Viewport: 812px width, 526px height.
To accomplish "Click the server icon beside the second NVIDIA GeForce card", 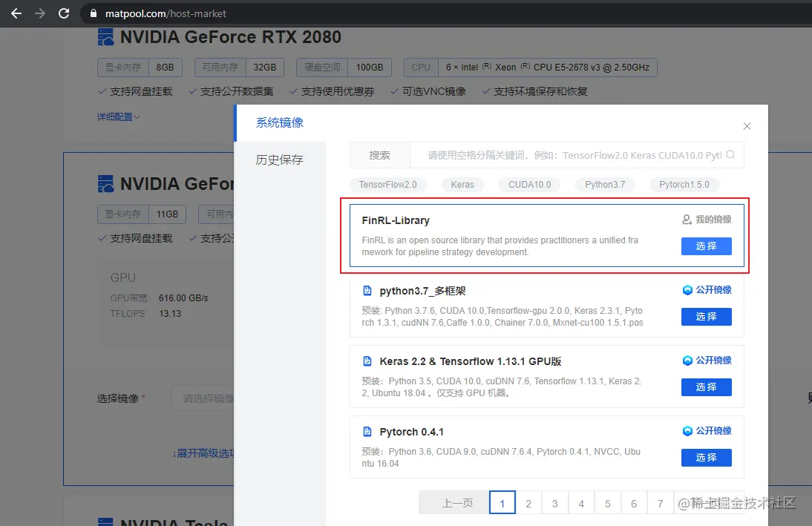I will tap(105, 184).
